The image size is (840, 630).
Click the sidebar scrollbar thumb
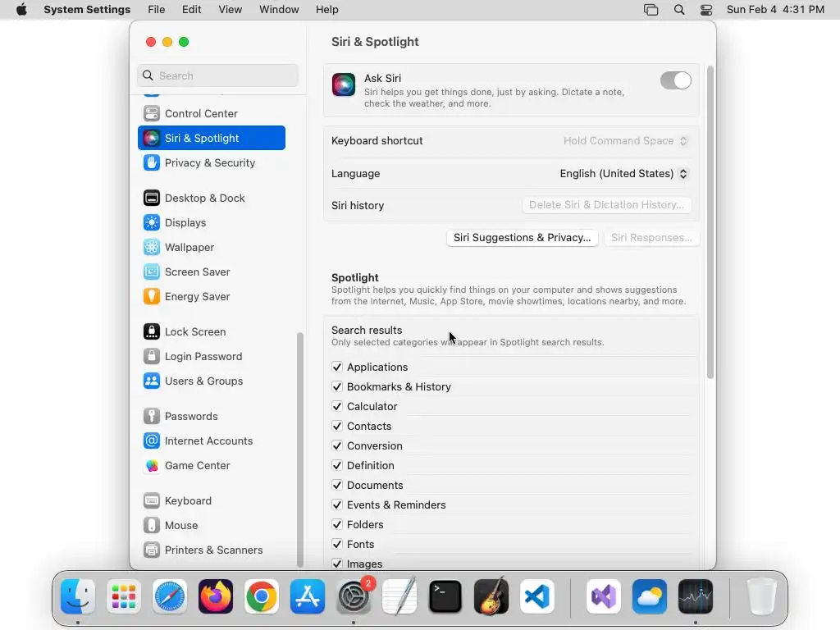[x=300, y=449]
